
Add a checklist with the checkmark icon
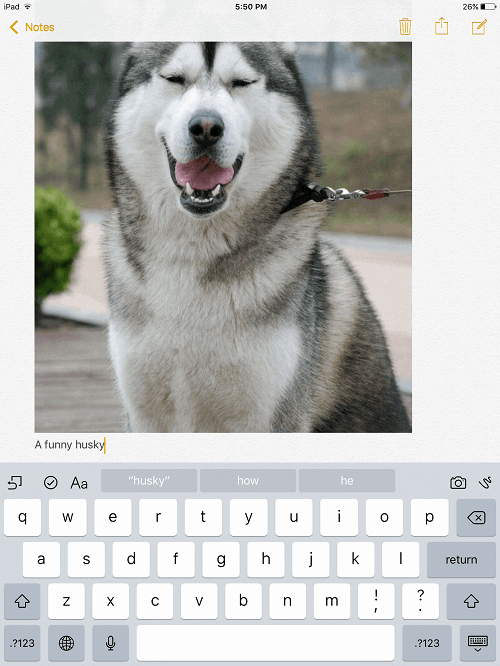51,483
